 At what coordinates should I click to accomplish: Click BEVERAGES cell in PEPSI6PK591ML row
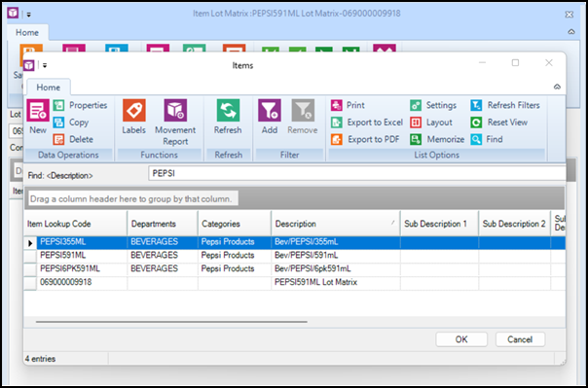163,269
